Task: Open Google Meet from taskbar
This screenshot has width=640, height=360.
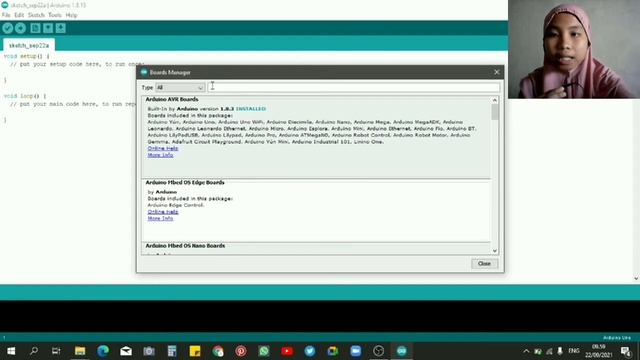Action: click(333, 351)
